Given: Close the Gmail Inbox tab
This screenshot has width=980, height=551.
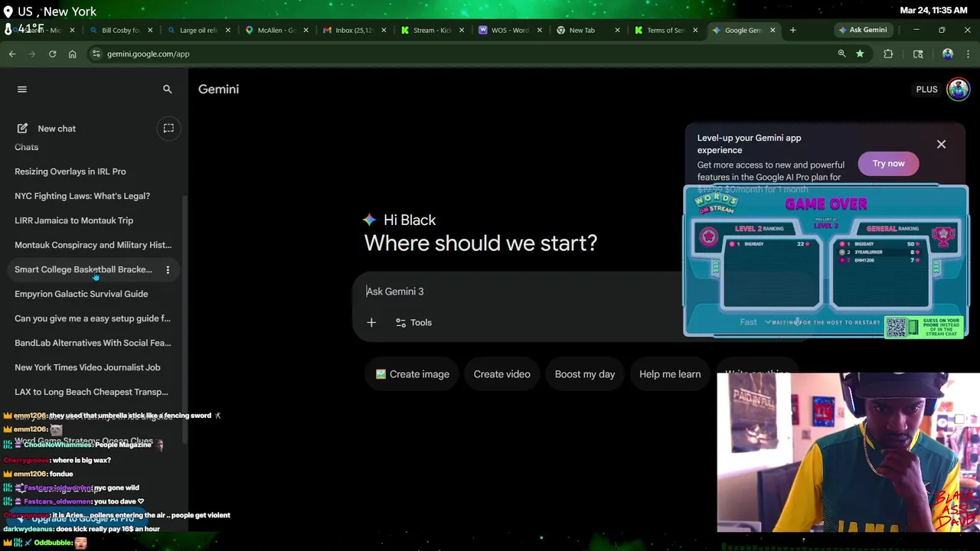Looking at the screenshot, I should 384,31.
